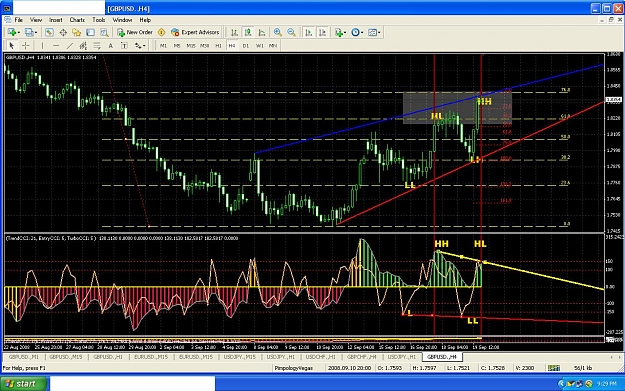Switch chart to line chart type
This screenshot has width=625, height=391.
point(262,32)
